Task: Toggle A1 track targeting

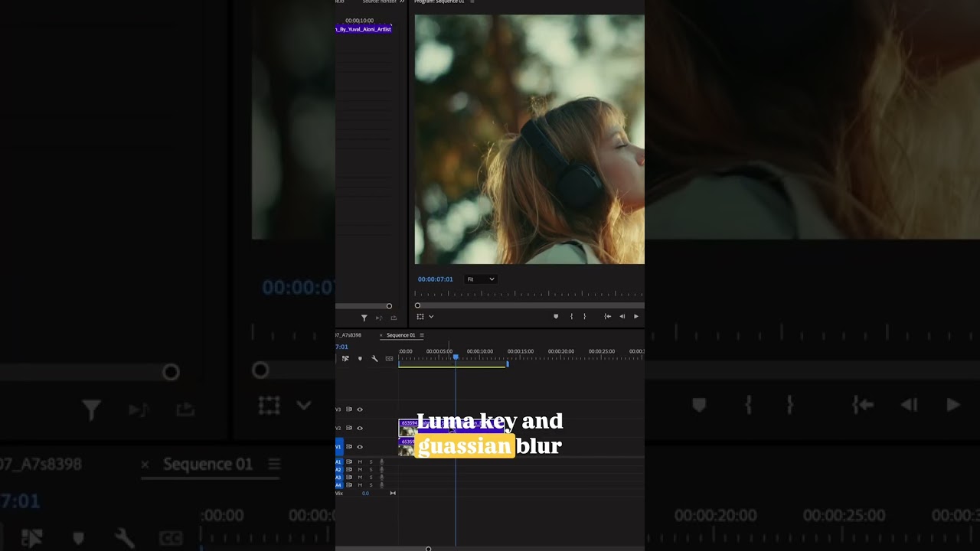Action: click(338, 461)
